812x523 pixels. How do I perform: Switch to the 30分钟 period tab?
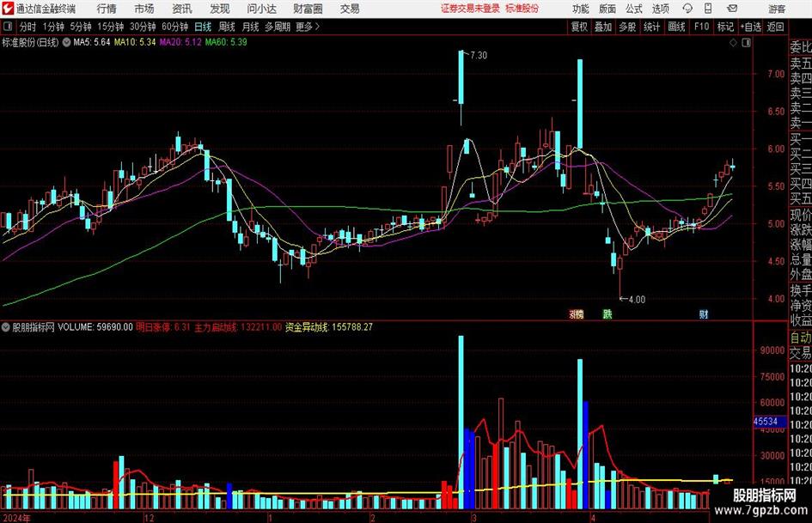(143, 27)
